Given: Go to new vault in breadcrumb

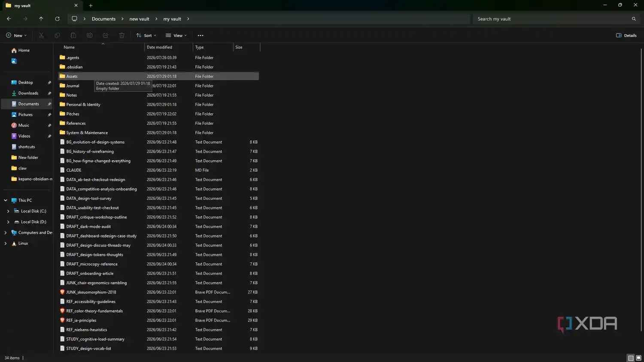Looking at the screenshot, I should [140, 19].
